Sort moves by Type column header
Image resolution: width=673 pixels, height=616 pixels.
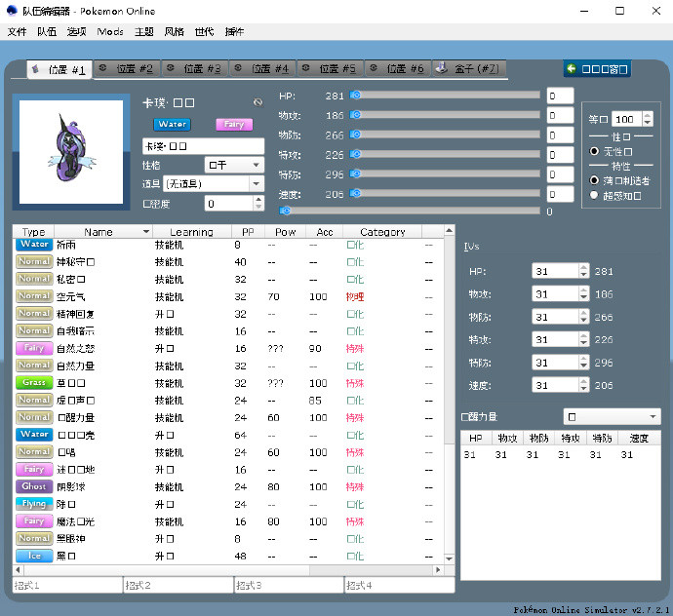click(33, 232)
